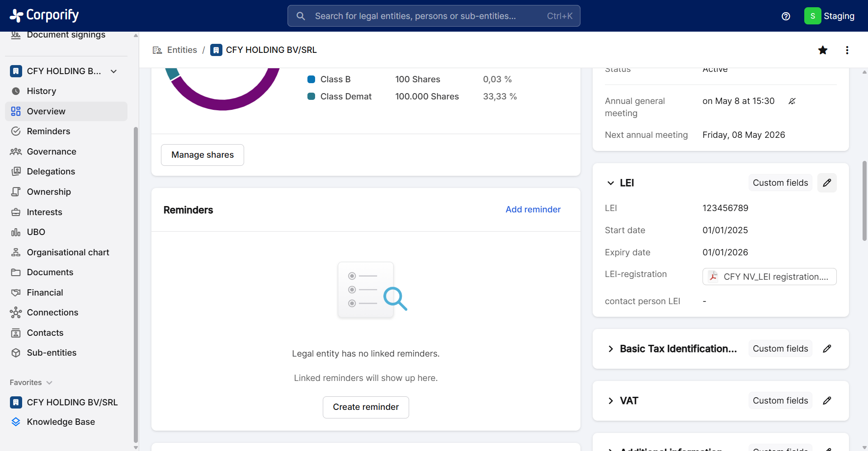Expand the Basic Tax Identification section
This screenshot has height=451, width=868.
pyautogui.click(x=611, y=349)
